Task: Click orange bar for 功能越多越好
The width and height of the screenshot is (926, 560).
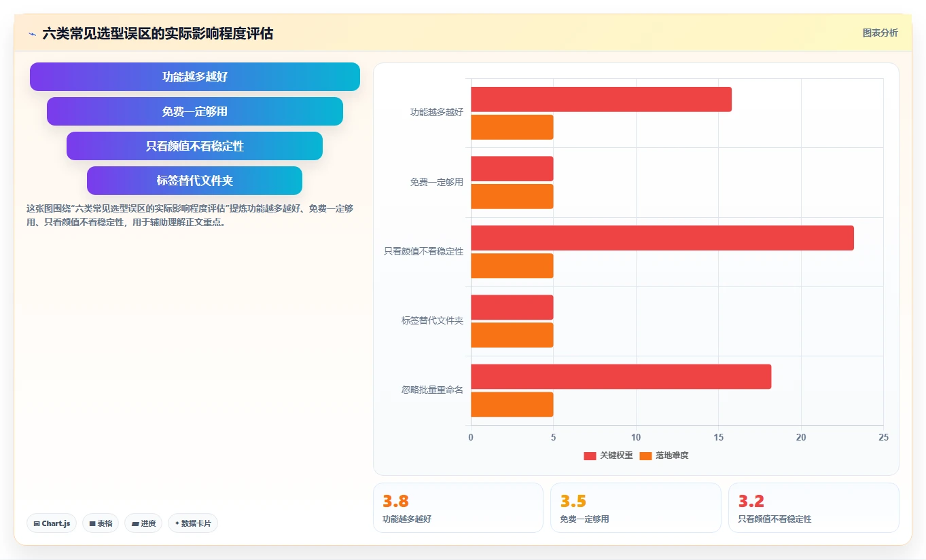Action: [x=512, y=127]
